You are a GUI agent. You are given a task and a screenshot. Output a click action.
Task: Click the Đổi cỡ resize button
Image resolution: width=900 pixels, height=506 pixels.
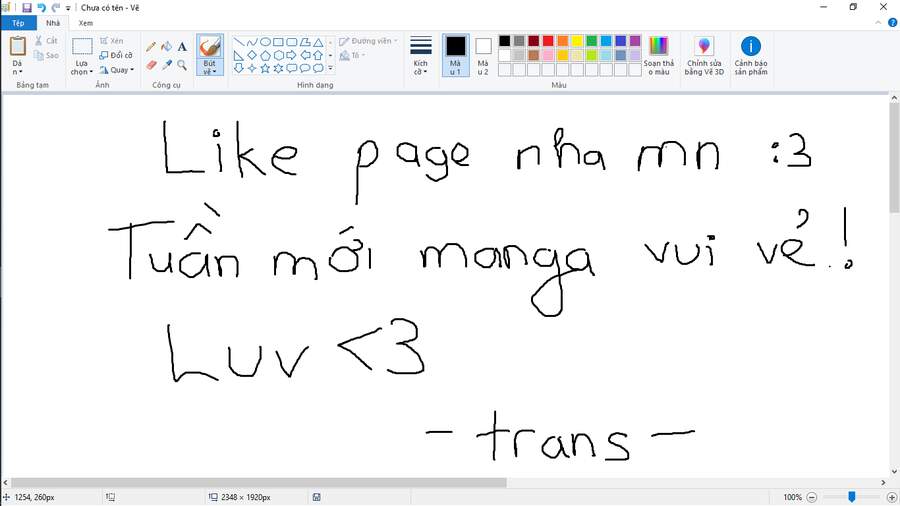point(116,55)
